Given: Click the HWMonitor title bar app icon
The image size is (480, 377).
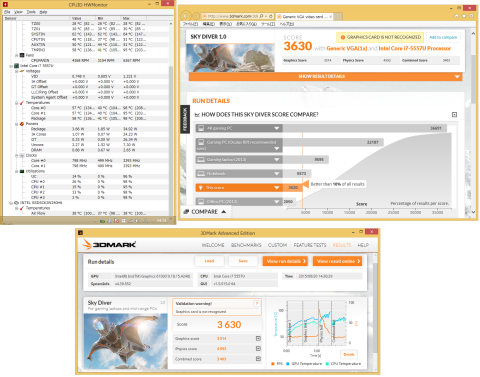Looking at the screenshot, I should pyautogui.click(x=5, y=5).
